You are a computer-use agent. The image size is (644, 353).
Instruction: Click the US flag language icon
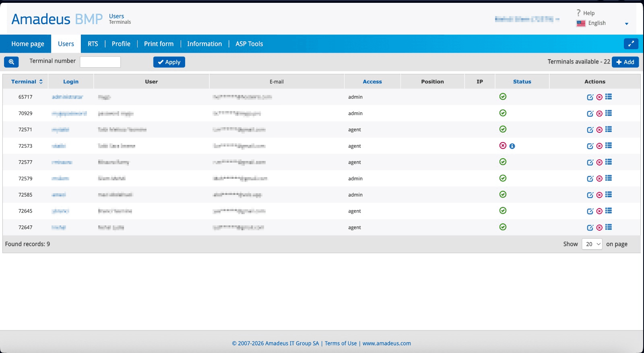point(581,23)
